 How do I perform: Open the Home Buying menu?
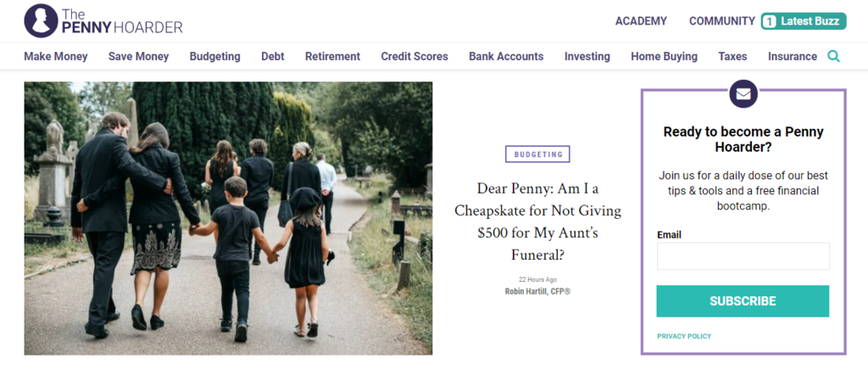coord(664,57)
